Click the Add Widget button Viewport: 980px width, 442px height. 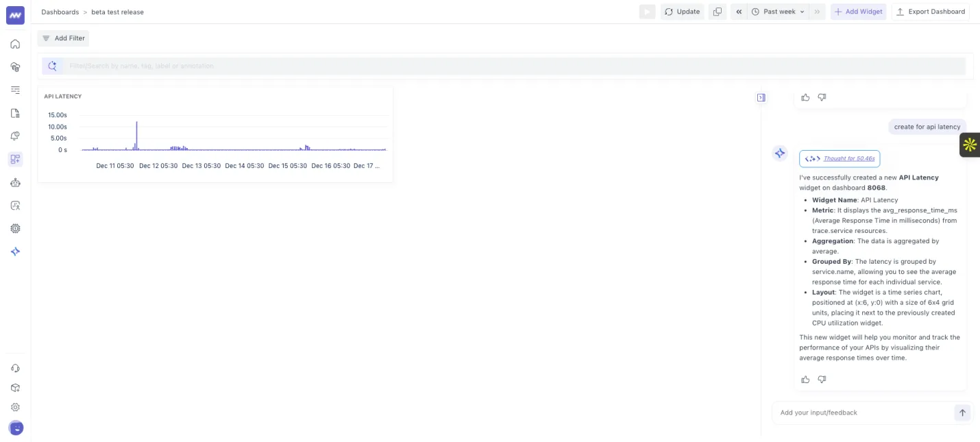click(x=858, y=12)
